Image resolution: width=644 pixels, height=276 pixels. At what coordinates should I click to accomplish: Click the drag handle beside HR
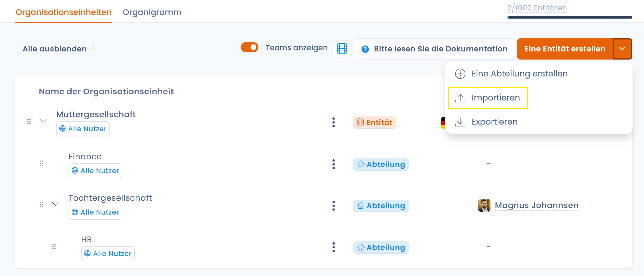54,246
